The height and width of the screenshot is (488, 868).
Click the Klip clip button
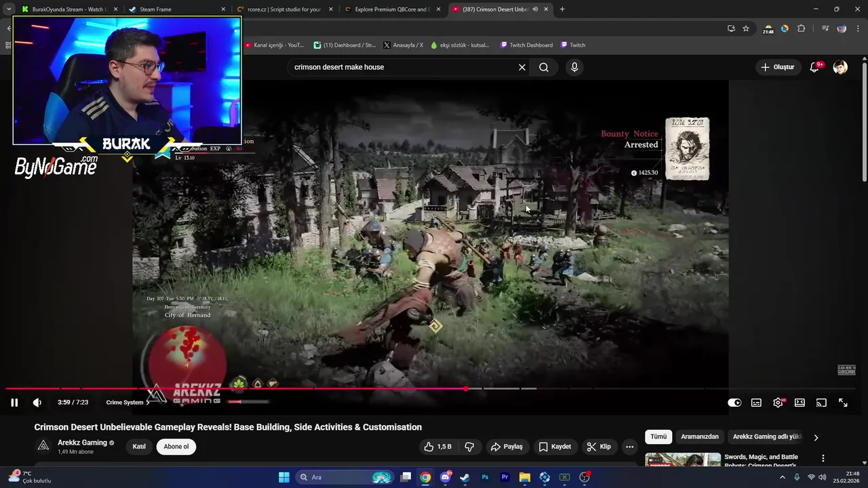[599, 447]
